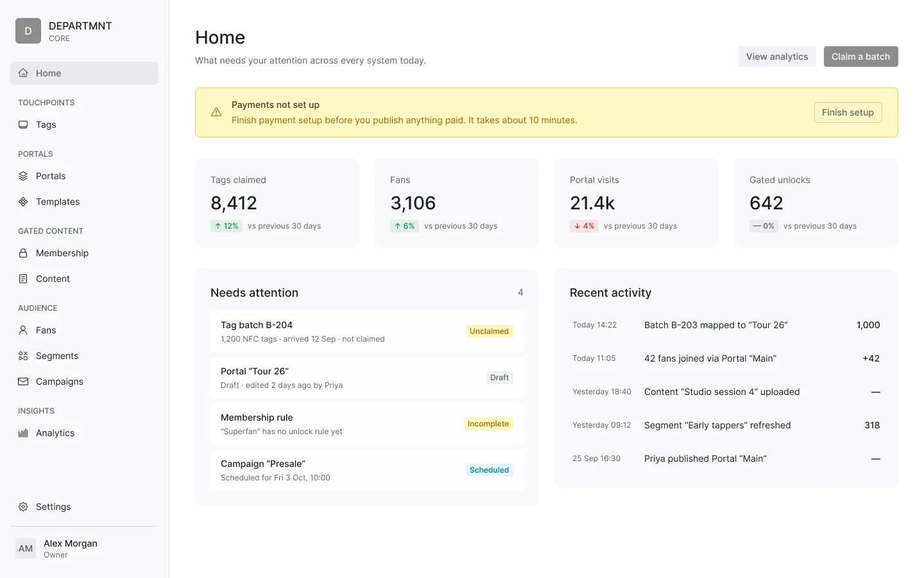Open the Alex Morgan account profile
The width and height of the screenshot is (924, 578).
[84, 548]
